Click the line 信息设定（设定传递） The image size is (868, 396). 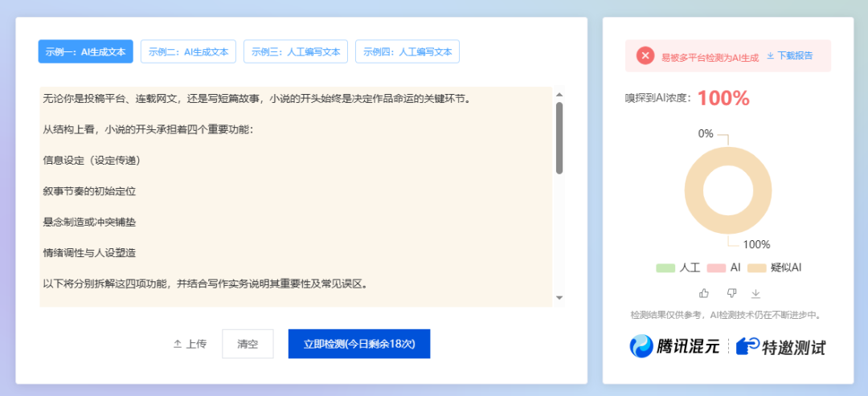pos(92,161)
